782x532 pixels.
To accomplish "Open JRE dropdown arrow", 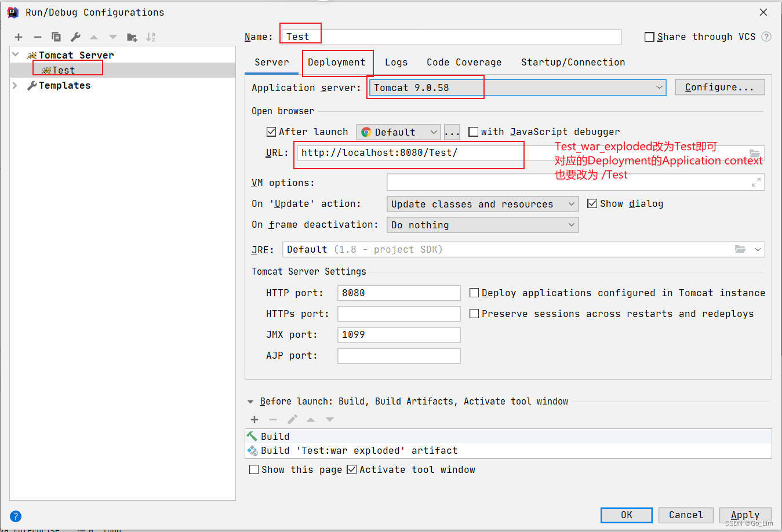I will [758, 249].
